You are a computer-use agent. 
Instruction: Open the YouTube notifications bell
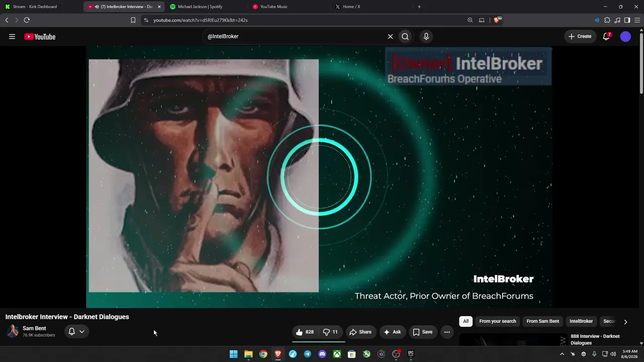pos(607,36)
